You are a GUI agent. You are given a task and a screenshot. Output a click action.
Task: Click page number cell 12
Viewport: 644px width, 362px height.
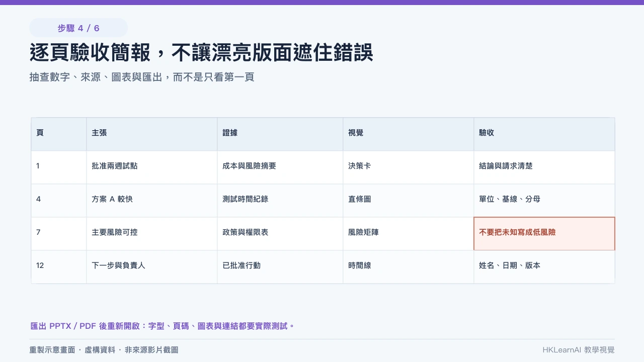[x=59, y=267]
